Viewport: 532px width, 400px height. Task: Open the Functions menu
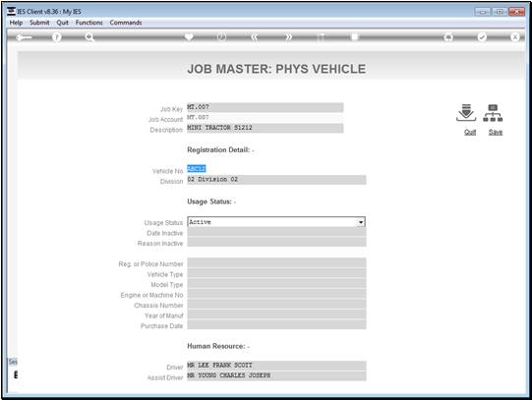pos(89,23)
